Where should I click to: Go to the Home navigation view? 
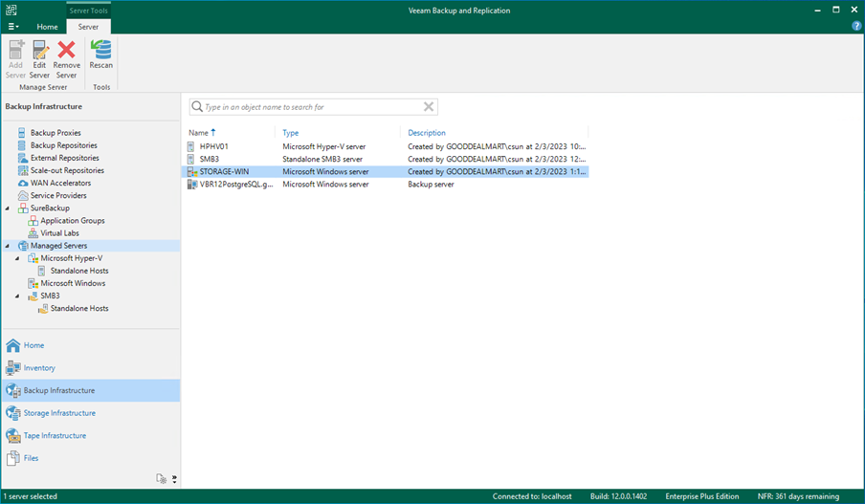[91, 346]
